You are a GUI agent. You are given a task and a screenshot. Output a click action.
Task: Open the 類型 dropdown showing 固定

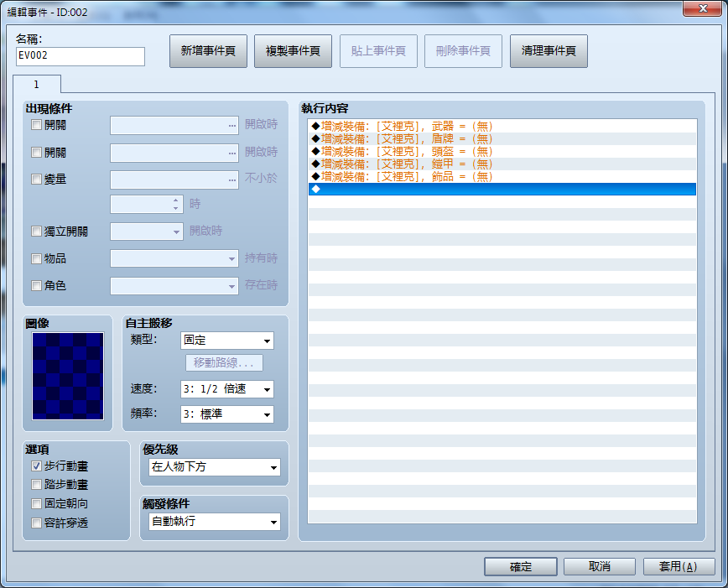point(227,341)
